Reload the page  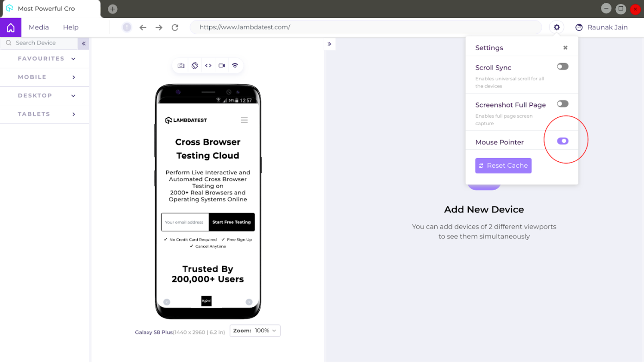click(x=175, y=27)
